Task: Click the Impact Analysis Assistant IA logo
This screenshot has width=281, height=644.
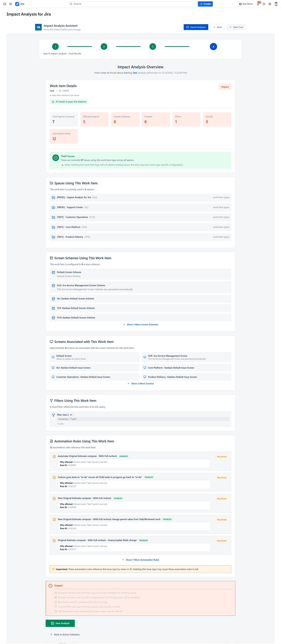Action: pyautogui.click(x=38, y=27)
